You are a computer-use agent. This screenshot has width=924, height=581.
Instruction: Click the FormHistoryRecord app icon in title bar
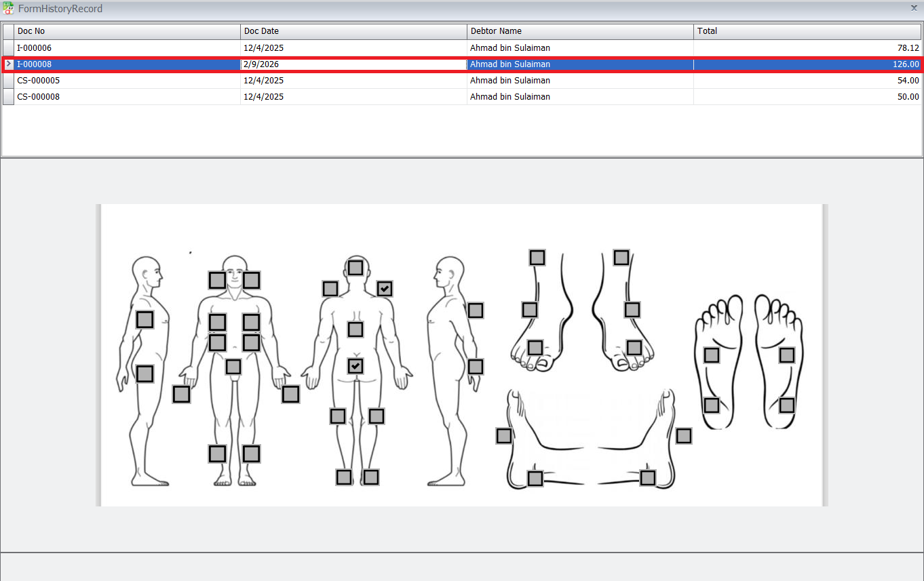coord(8,8)
